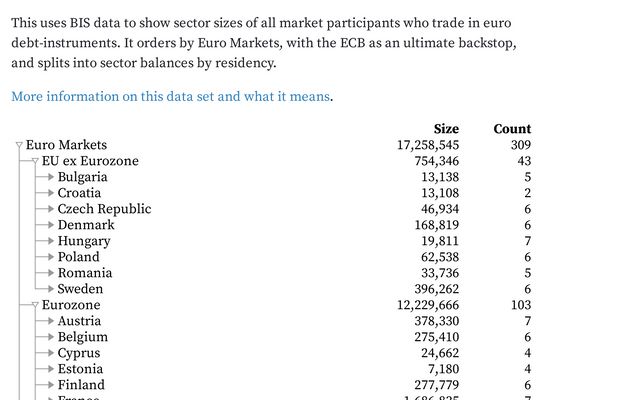This screenshot has height=400, width=640.
Task: Click the Estonia country label
Action: coord(81,369)
